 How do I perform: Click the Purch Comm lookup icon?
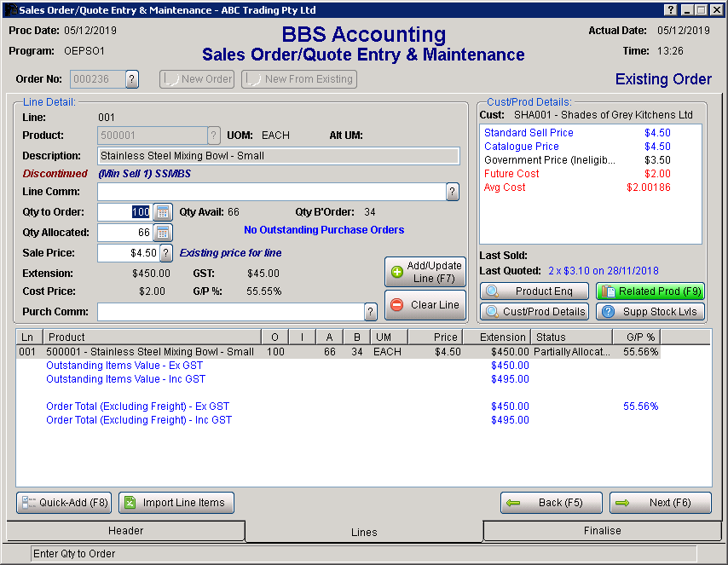371,312
